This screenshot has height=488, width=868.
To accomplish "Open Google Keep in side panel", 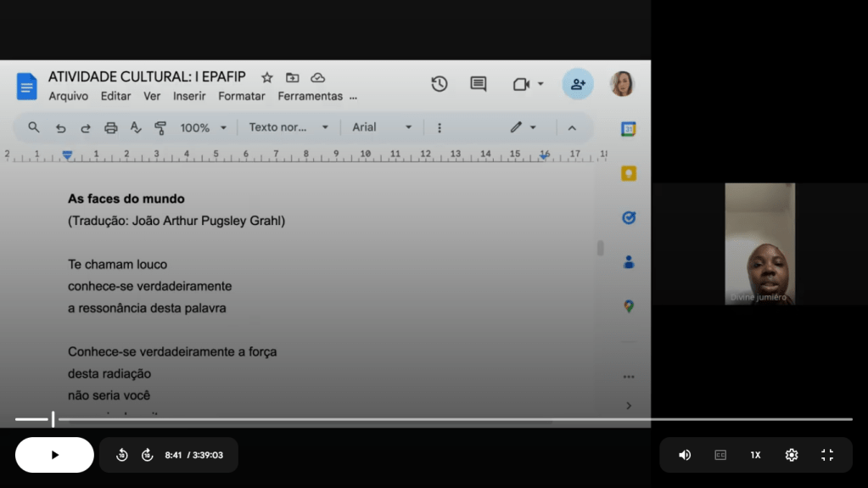I will pyautogui.click(x=628, y=173).
